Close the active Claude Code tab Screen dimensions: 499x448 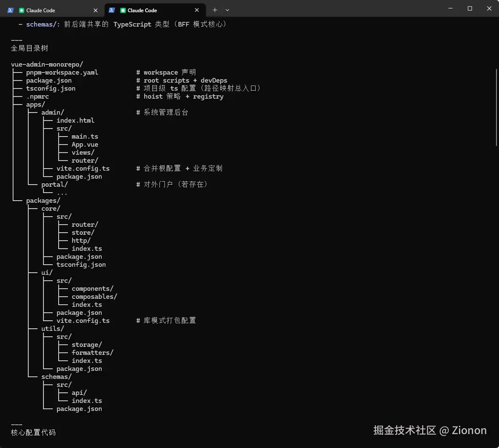click(x=197, y=10)
